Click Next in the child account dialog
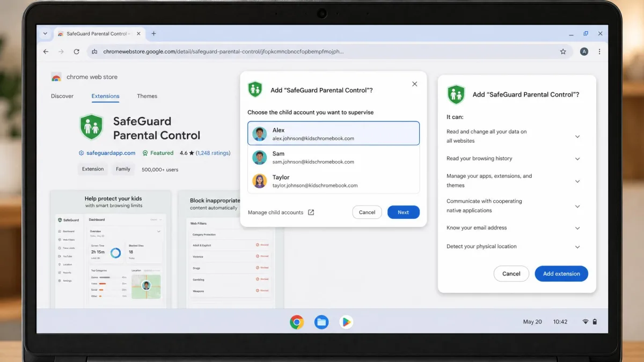The height and width of the screenshot is (362, 644). [404, 212]
